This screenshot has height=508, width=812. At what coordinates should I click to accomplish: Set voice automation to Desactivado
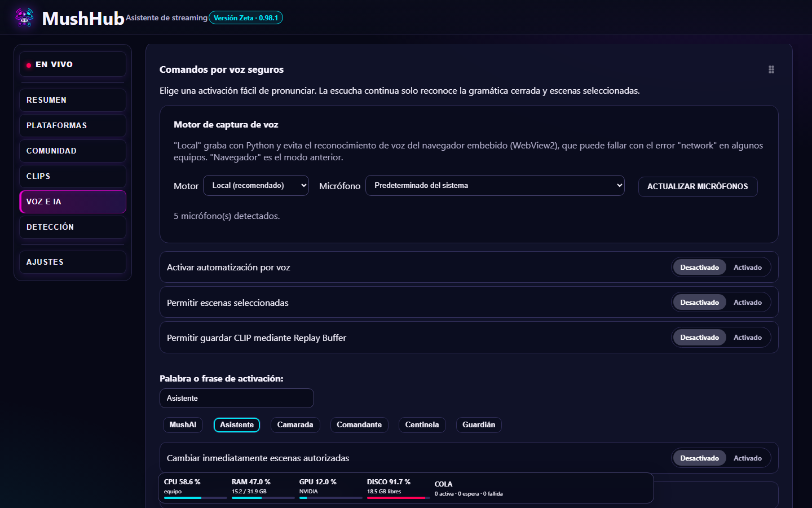coord(699,268)
